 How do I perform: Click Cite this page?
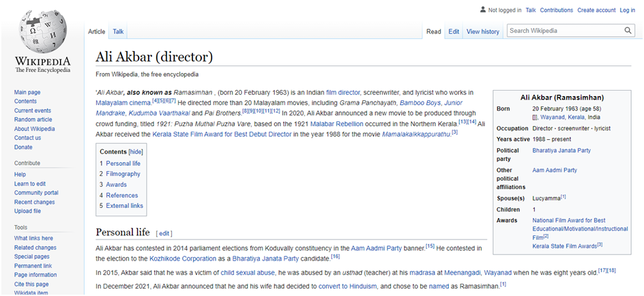(x=31, y=284)
